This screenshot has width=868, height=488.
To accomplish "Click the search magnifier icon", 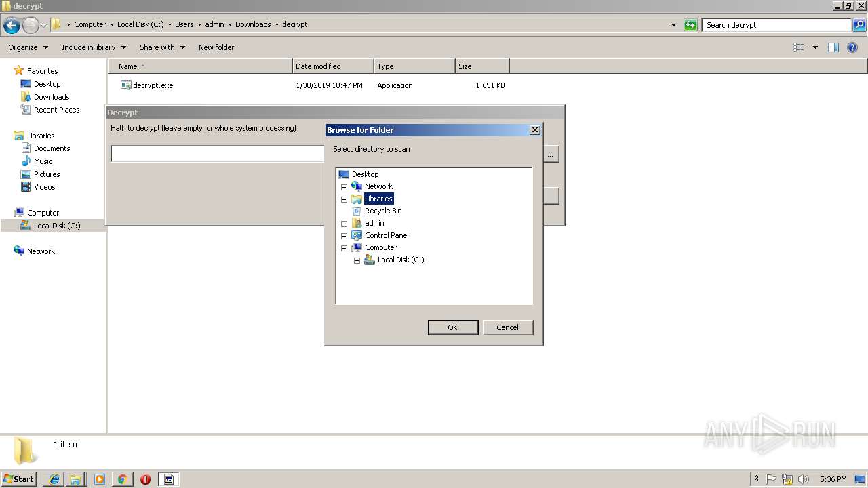I will coord(859,25).
